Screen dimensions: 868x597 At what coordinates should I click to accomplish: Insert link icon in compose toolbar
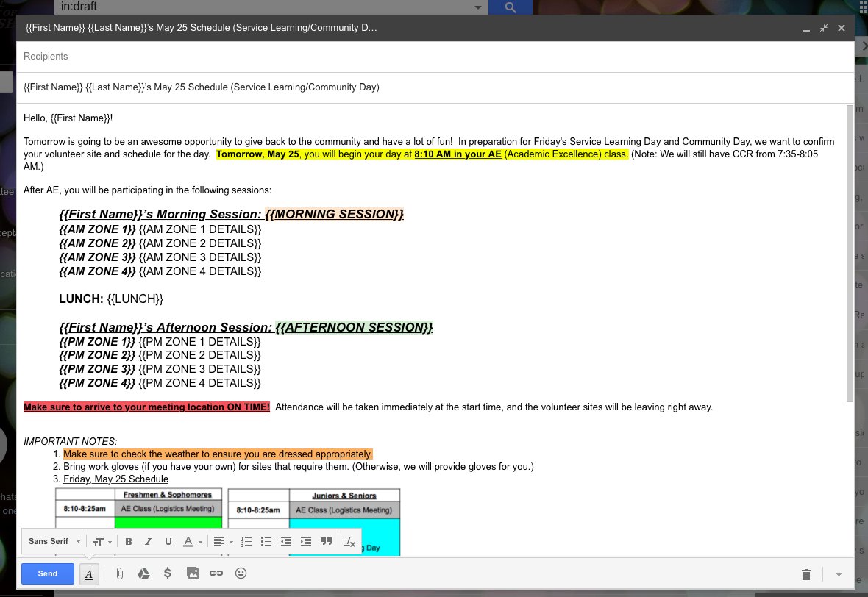point(216,573)
